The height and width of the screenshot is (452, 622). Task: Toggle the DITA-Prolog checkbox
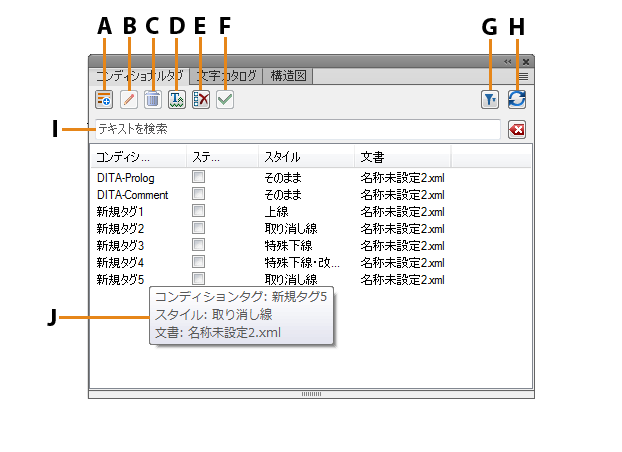pos(199,177)
